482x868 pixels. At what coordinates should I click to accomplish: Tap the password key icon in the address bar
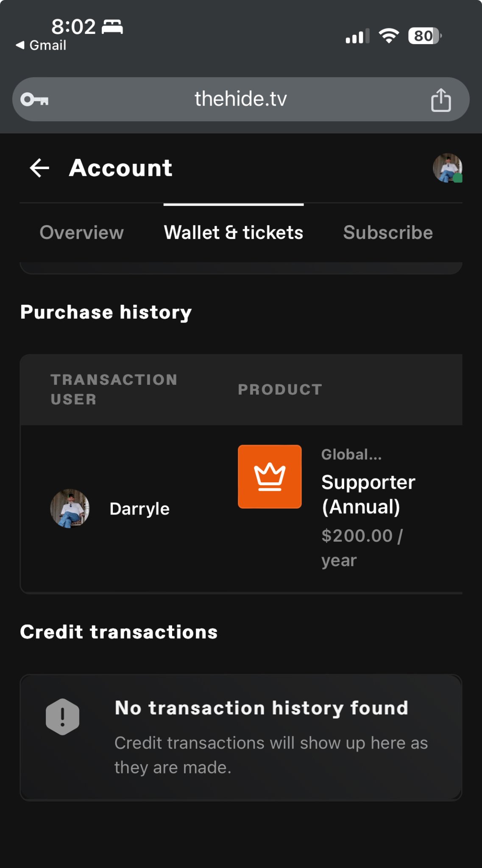pyautogui.click(x=34, y=100)
